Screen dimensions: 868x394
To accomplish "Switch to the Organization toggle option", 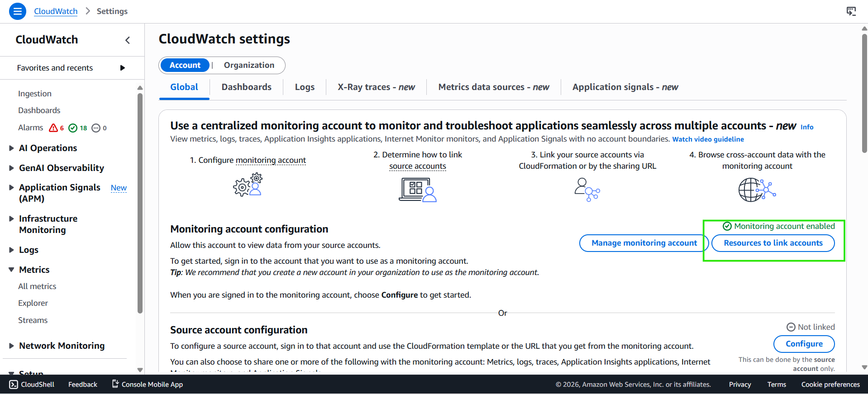I will click(x=249, y=65).
